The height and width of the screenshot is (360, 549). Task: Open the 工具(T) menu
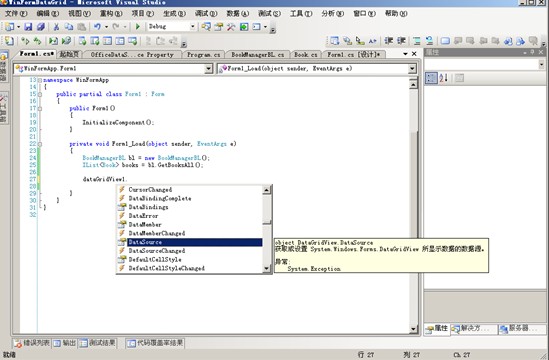point(301,14)
